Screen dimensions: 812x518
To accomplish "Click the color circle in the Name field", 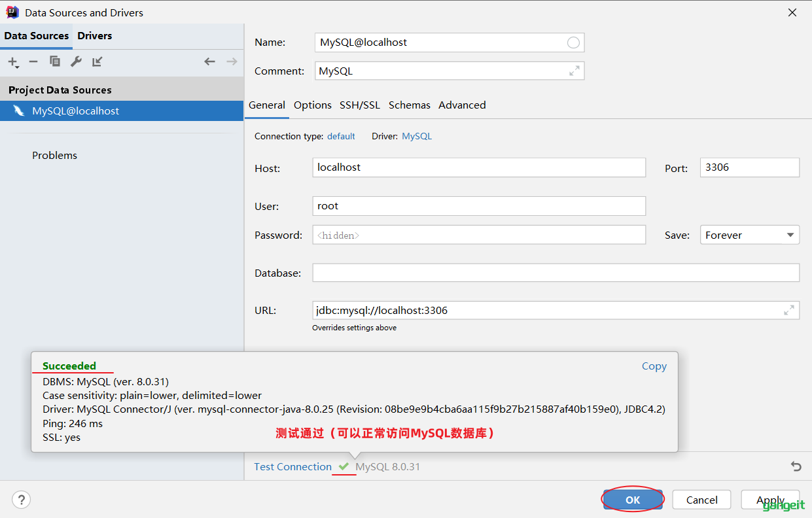I will 573,43.
